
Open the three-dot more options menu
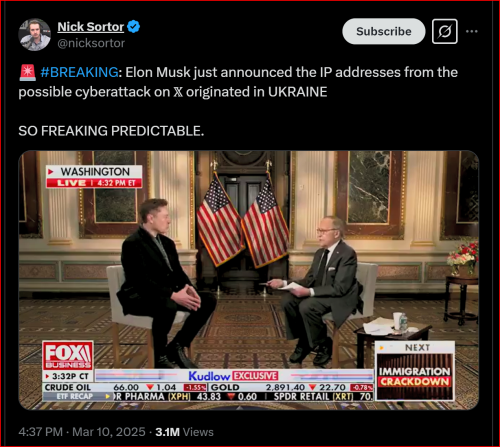[472, 31]
